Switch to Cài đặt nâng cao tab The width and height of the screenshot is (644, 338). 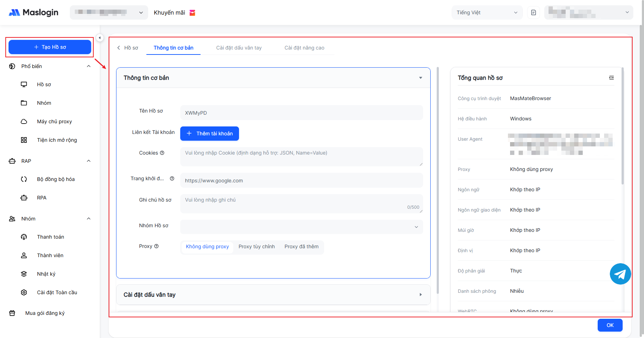click(304, 48)
